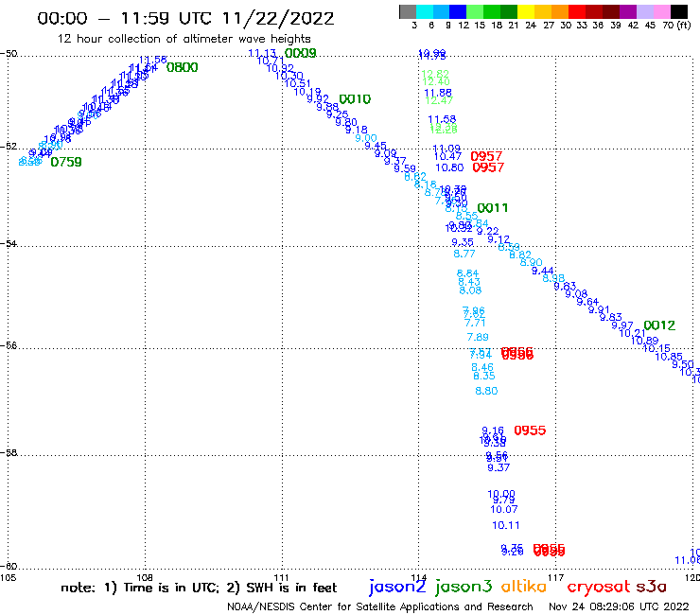700x615 pixels.
Task: Select the wave height value '9.00'
Action: coord(366,138)
